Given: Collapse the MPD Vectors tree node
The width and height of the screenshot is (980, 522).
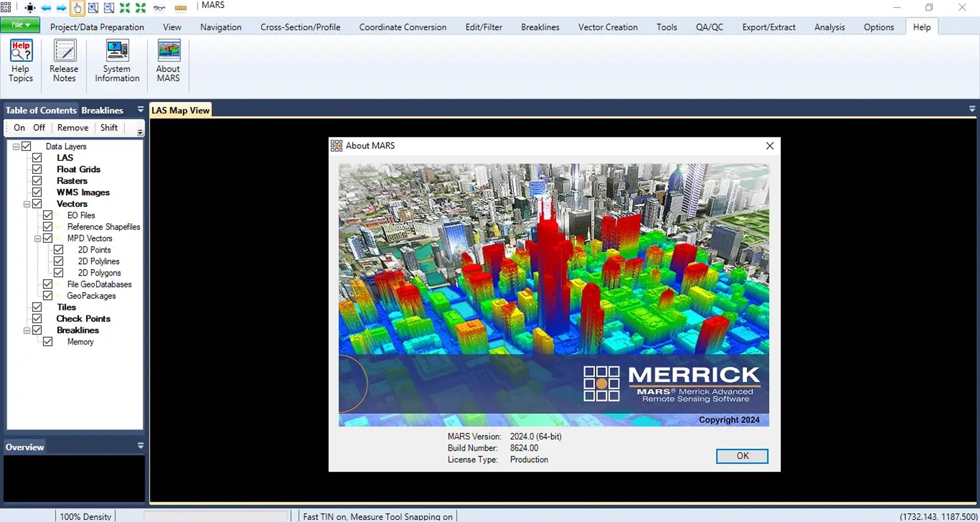Looking at the screenshot, I should coord(37,239).
